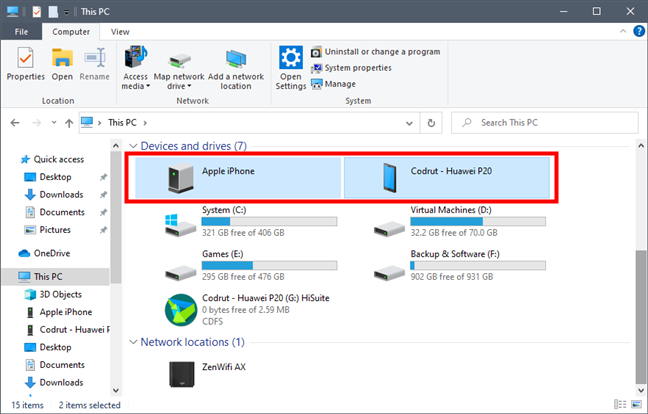This screenshot has width=648, height=414.
Task: Select the ZenWifi AX network location
Action: coord(185,372)
